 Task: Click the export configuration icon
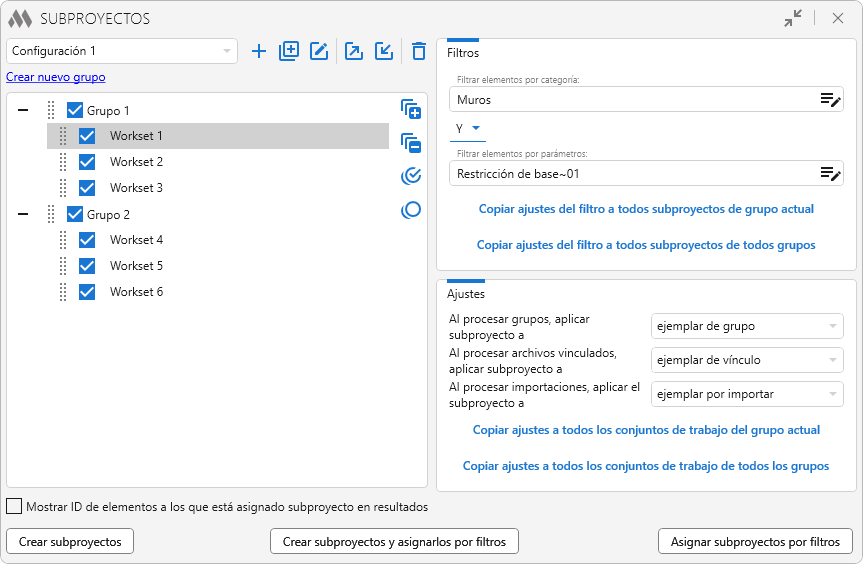click(354, 51)
